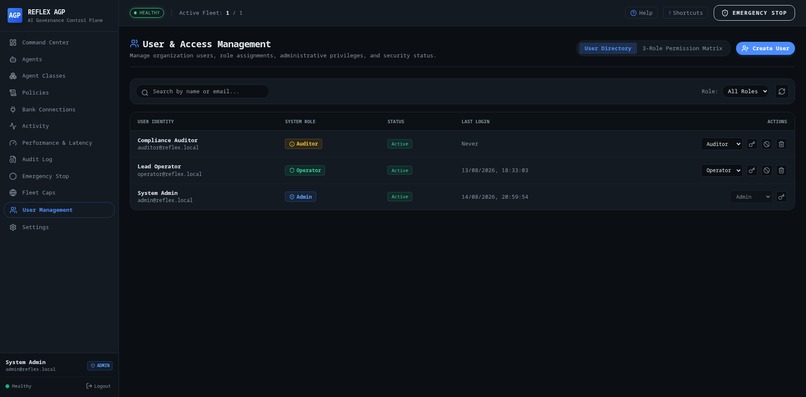Screen dimensions: 806x397
Task: Click the 'Never' last login value
Action: pos(470,144)
